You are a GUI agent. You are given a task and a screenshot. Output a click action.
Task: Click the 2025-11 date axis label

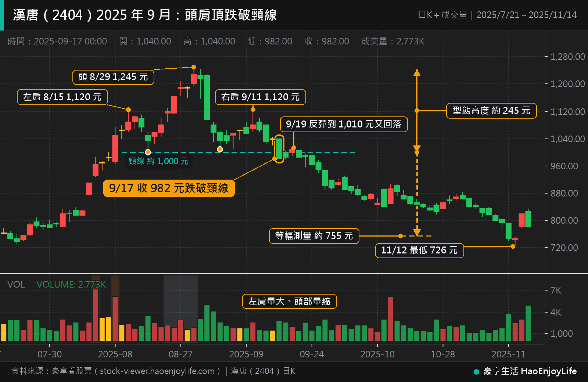click(509, 354)
